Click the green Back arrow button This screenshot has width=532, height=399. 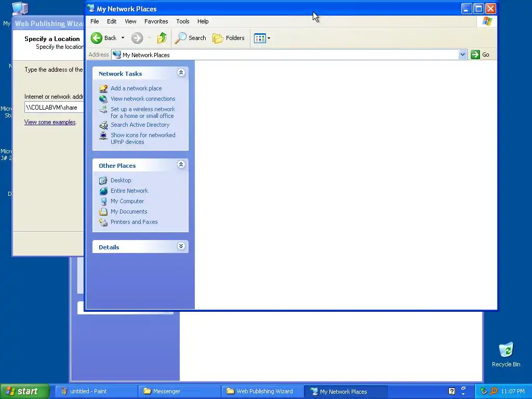point(96,38)
